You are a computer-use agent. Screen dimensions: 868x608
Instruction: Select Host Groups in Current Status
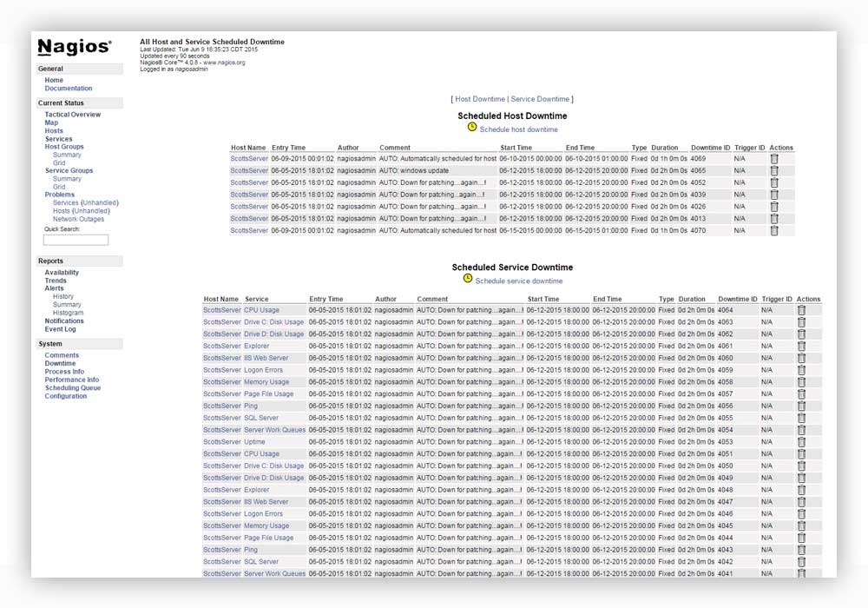(x=64, y=147)
